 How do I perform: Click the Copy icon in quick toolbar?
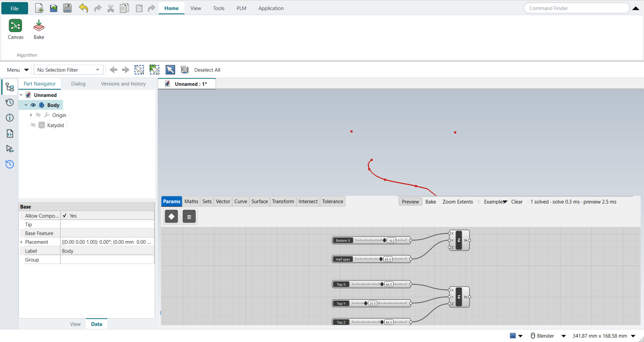pos(124,8)
